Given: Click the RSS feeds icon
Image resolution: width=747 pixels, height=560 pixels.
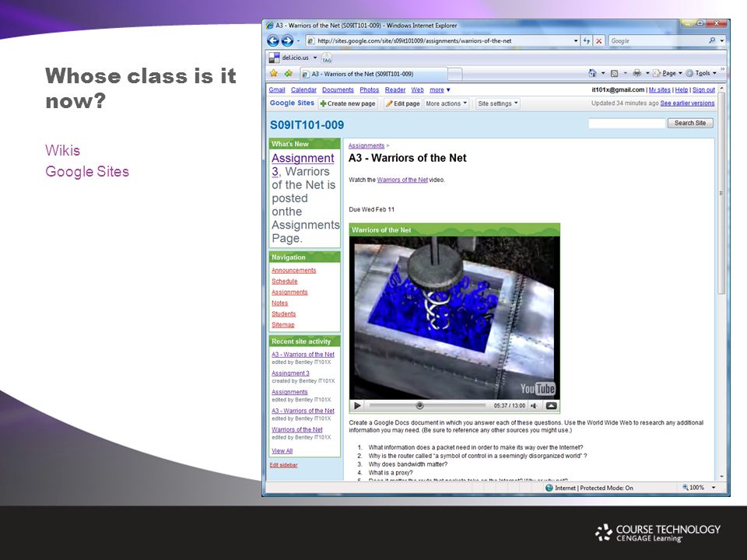Looking at the screenshot, I should (614, 73).
